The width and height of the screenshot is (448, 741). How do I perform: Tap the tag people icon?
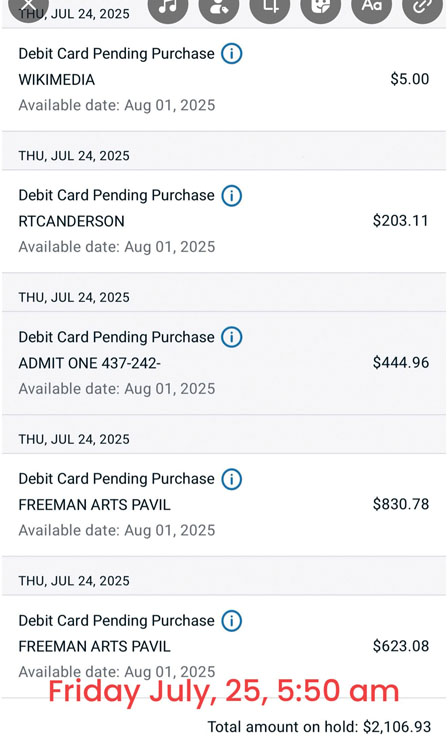[219, 7]
